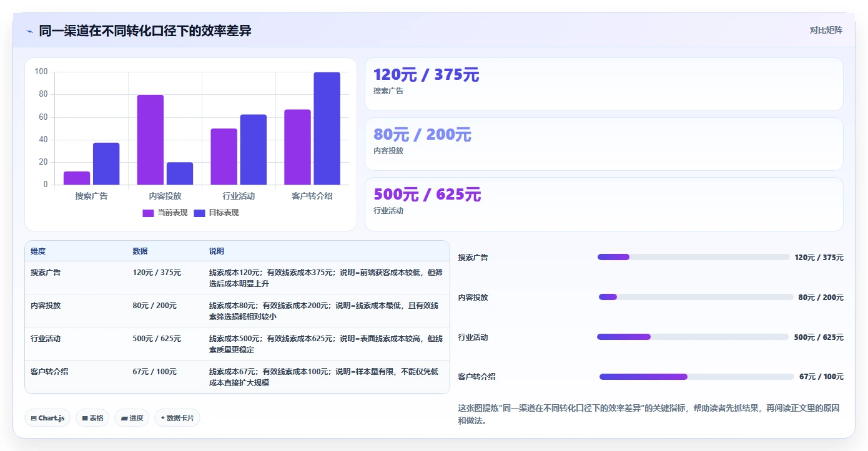The width and height of the screenshot is (868, 451).
Task: Click the 说明 column header
Action: point(217,251)
